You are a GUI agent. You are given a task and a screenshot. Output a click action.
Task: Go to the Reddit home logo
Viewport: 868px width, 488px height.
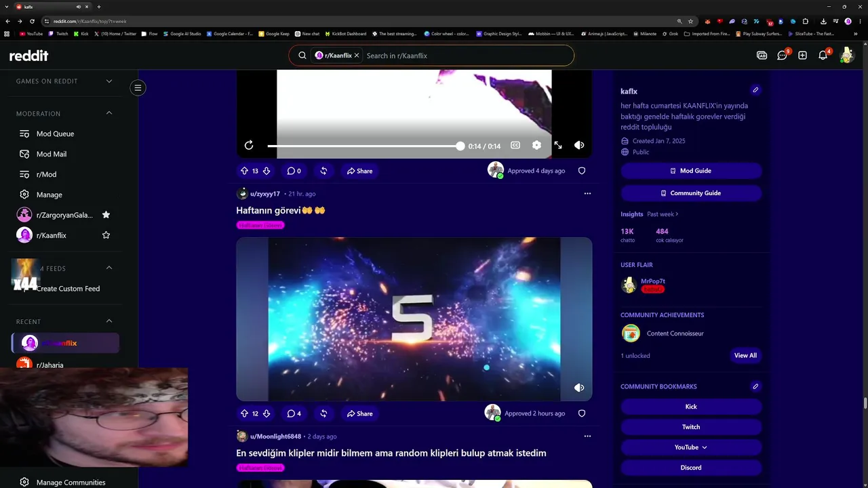tap(28, 56)
